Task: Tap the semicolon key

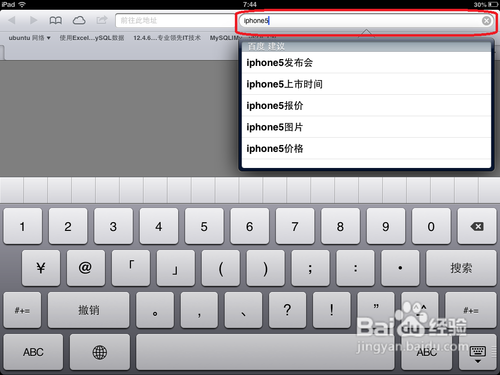Action: (x=310, y=268)
